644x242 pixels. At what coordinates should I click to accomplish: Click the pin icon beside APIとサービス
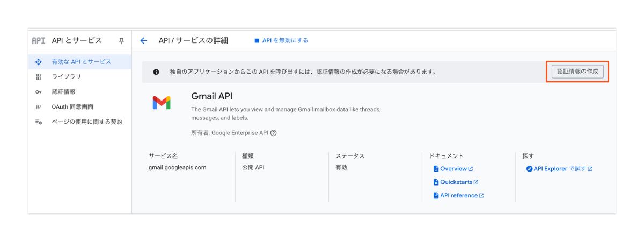pyautogui.click(x=121, y=41)
